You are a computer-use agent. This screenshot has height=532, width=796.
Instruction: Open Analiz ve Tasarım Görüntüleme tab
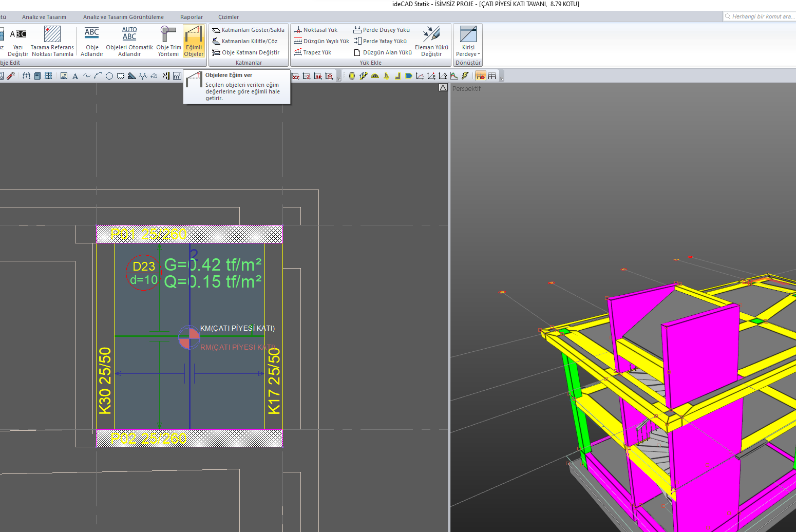click(123, 17)
